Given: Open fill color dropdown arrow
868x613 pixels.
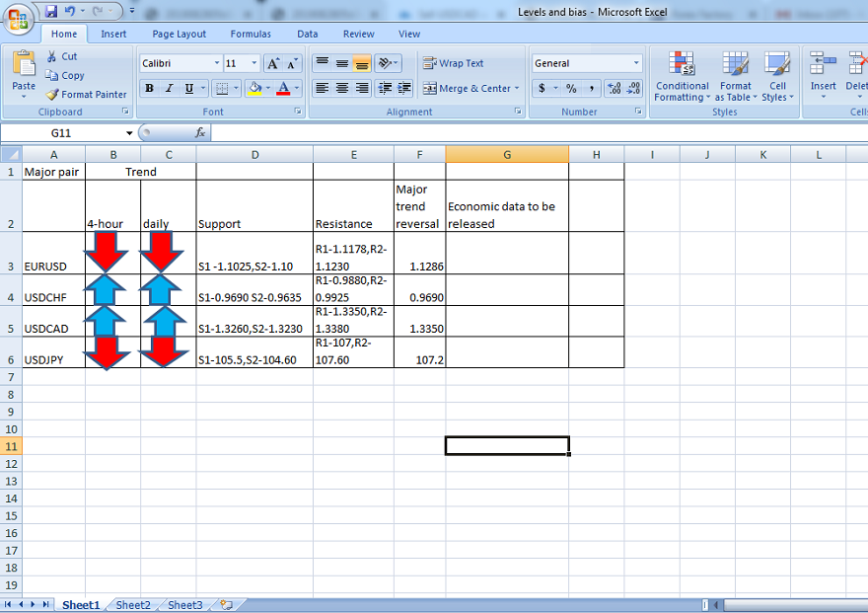Looking at the screenshot, I should [268, 88].
